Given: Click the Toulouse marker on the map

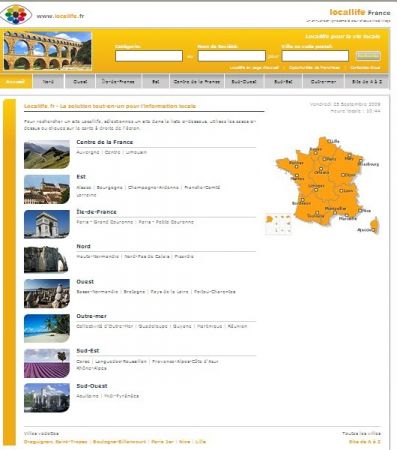Looking at the screenshot, I should [x=317, y=212].
